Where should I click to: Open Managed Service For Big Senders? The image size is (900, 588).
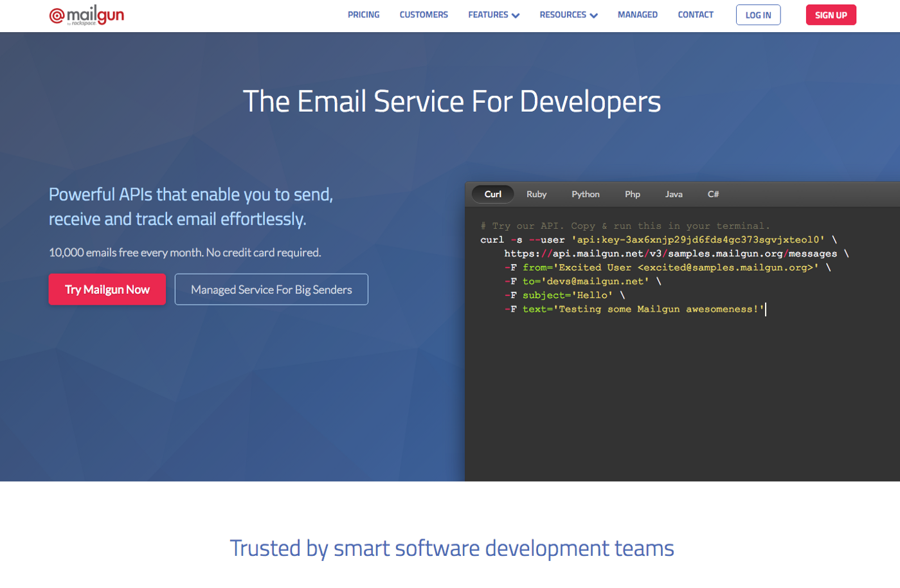click(271, 289)
